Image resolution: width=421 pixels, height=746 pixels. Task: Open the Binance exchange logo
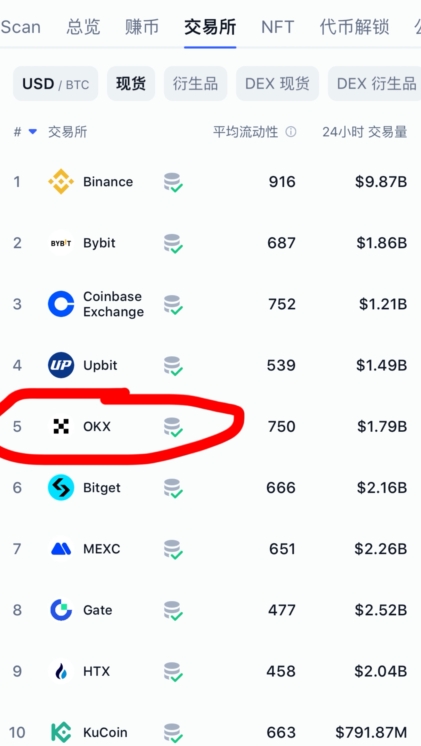(61, 182)
